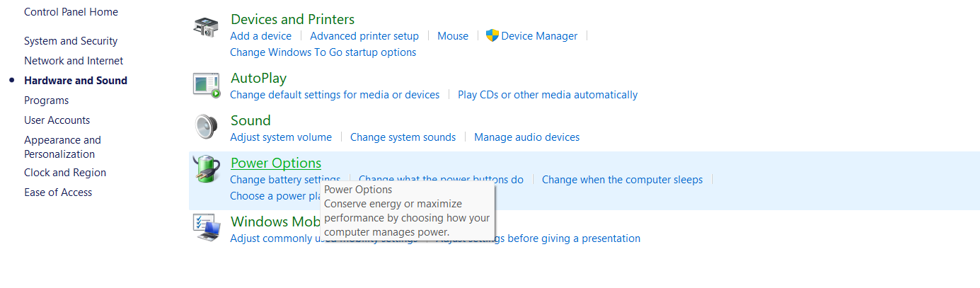Click the Sound speaker icon
The image size is (980, 288).
click(x=206, y=127)
